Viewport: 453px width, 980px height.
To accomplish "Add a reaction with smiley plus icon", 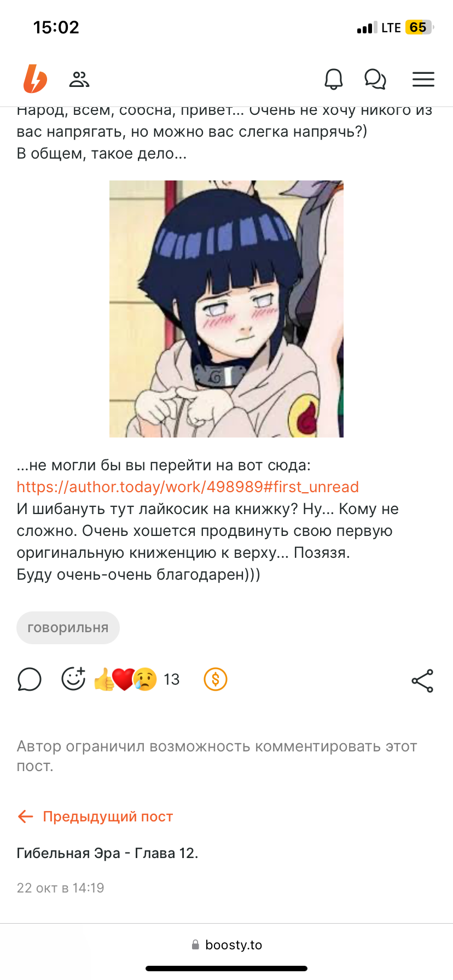I will [73, 679].
